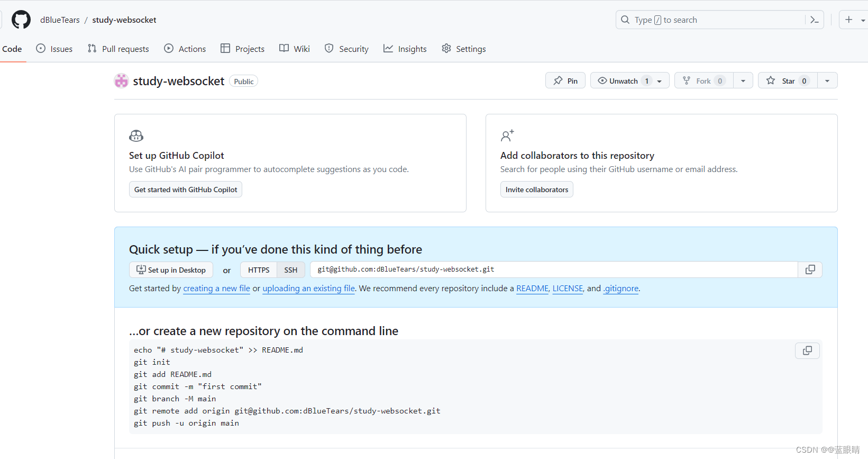Click the Issues circle-dot icon
868x459 pixels.
coord(41,48)
